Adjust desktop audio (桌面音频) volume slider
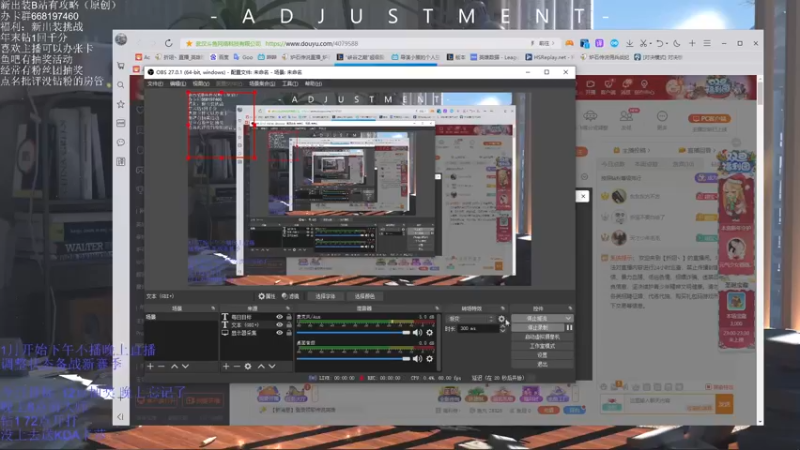This screenshot has width=800, height=450. pos(353,359)
